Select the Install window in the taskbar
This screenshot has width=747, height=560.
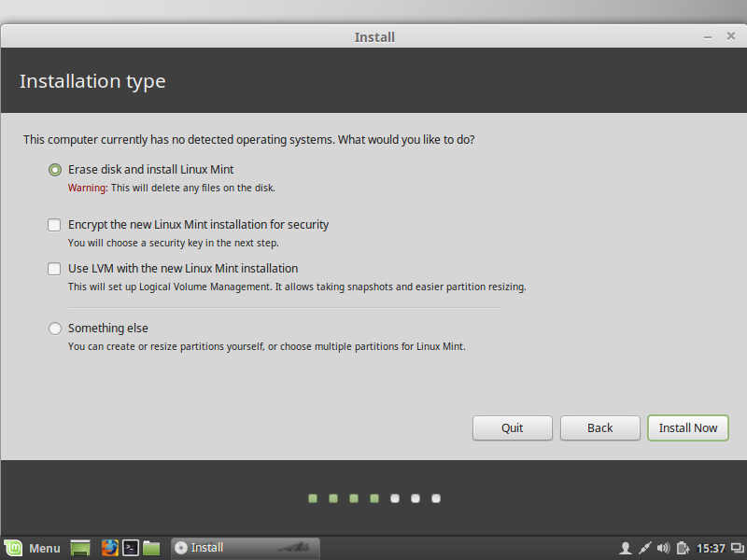coord(245,548)
